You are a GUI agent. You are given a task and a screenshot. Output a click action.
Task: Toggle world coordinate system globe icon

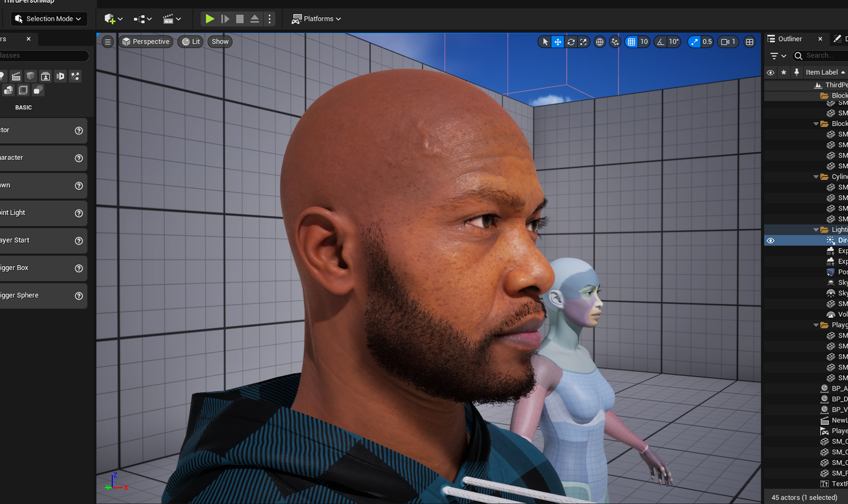pos(600,41)
